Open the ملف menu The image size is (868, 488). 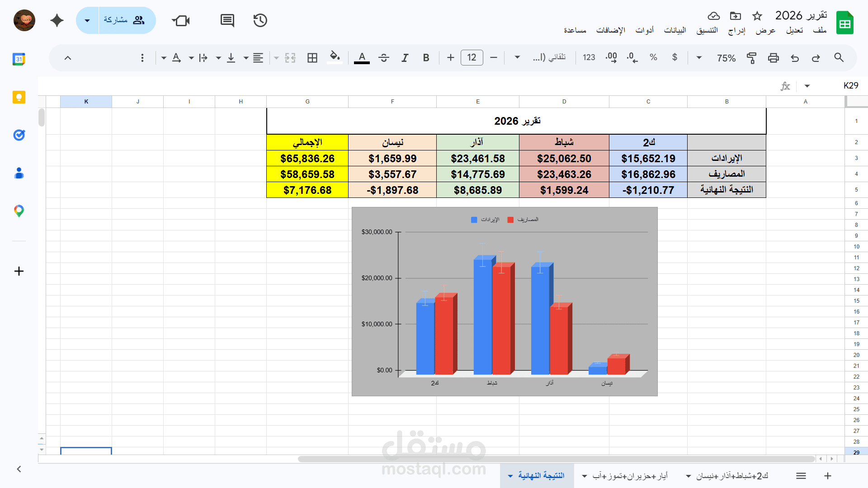tap(820, 30)
